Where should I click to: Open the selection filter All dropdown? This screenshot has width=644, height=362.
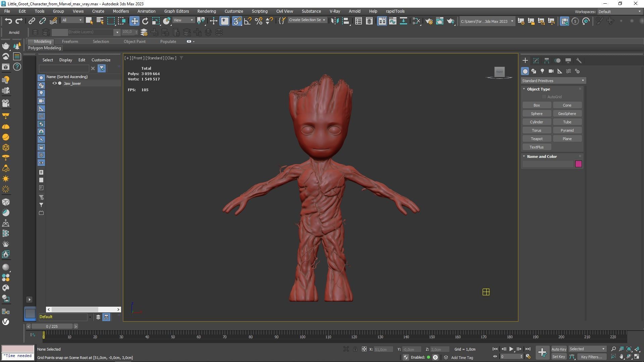pyautogui.click(x=72, y=20)
